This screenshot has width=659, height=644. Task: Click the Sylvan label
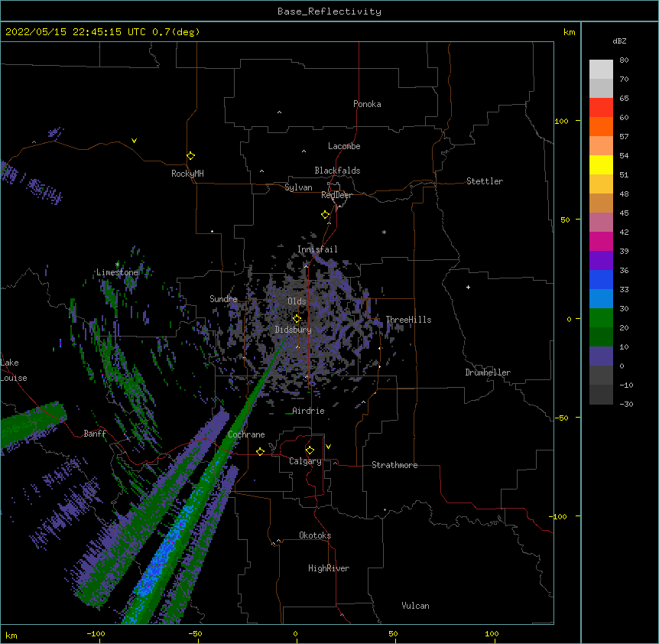[x=298, y=187]
